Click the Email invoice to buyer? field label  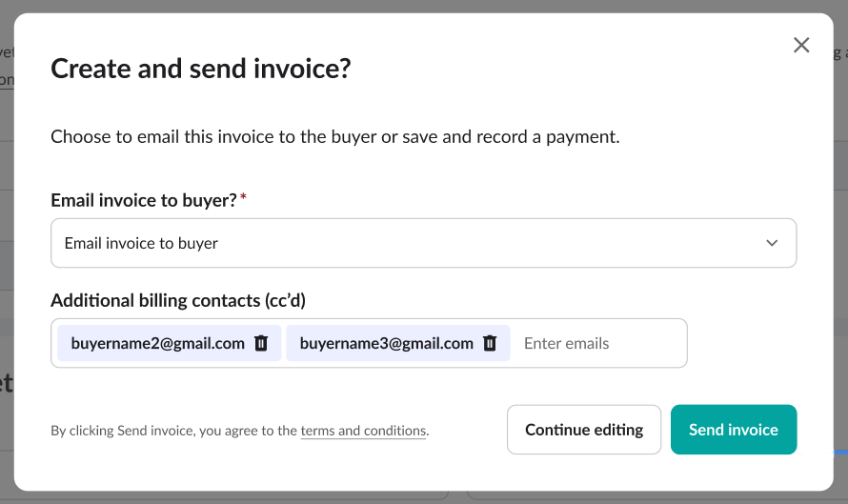pyautogui.click(x=143, y=200)
